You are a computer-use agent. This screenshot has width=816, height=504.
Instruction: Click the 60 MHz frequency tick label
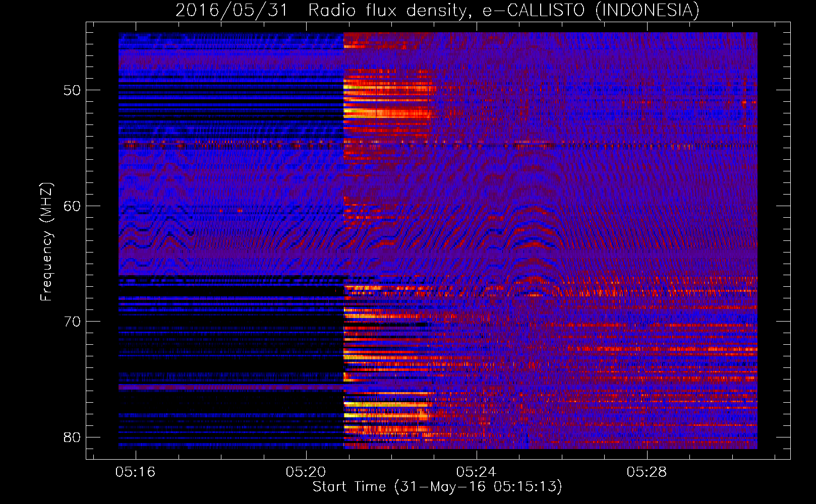(72, 206)
